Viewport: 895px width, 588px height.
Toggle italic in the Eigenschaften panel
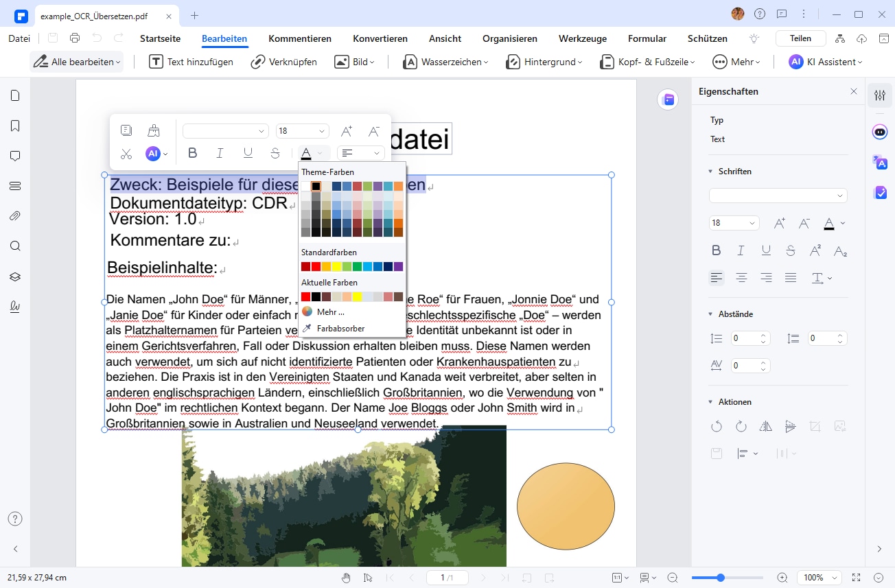coord(741,250)
